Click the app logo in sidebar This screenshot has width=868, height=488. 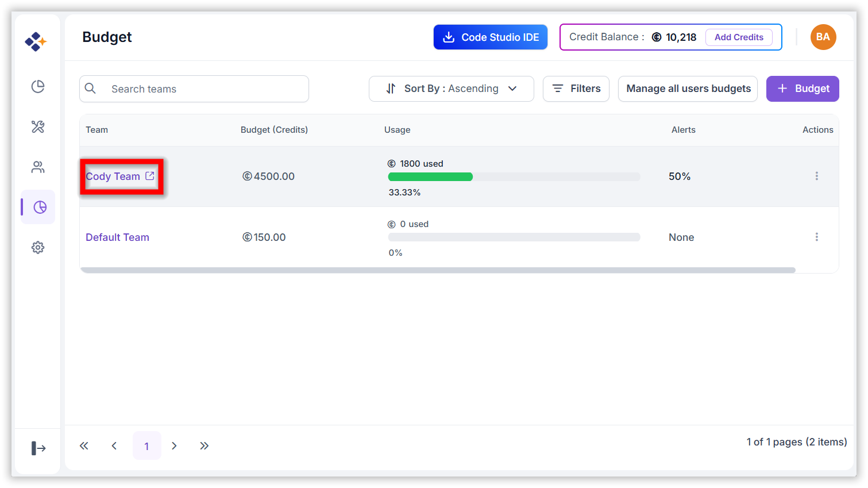[36, 41]
